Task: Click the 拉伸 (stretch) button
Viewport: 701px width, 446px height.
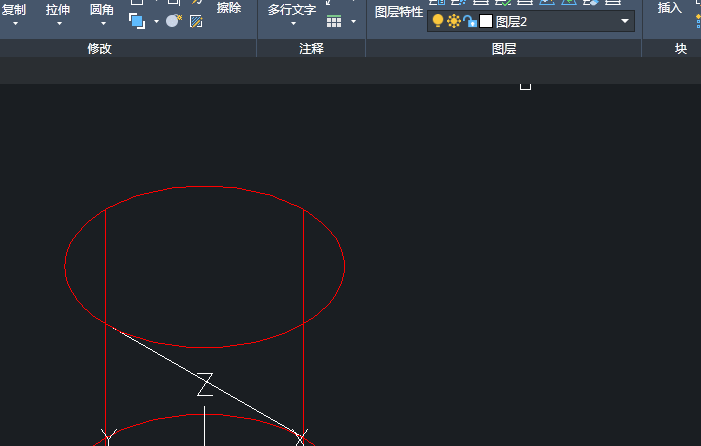Action: tap(58, 9)
